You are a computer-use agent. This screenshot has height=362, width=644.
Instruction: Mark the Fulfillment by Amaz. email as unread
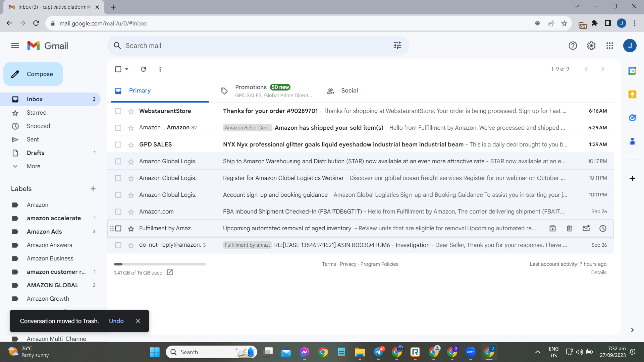coord(586,228)
